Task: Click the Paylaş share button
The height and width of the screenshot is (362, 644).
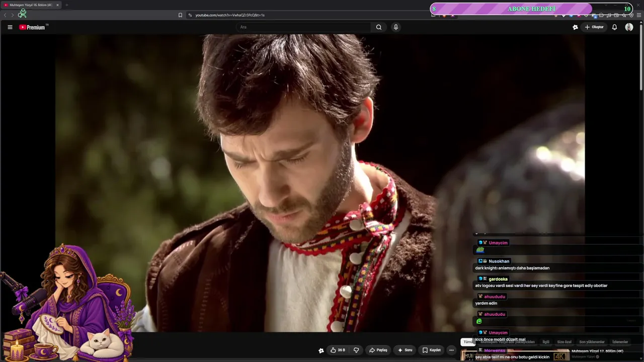Action: coord(378,350)
